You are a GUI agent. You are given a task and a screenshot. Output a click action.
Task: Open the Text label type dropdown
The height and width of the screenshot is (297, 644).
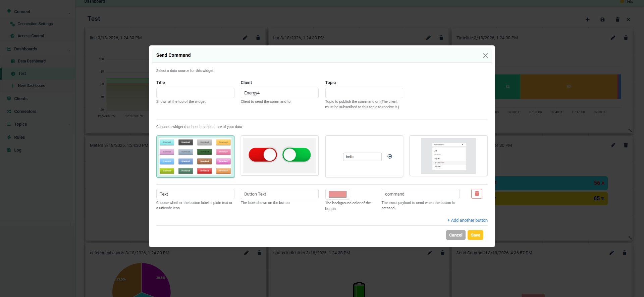195,194
